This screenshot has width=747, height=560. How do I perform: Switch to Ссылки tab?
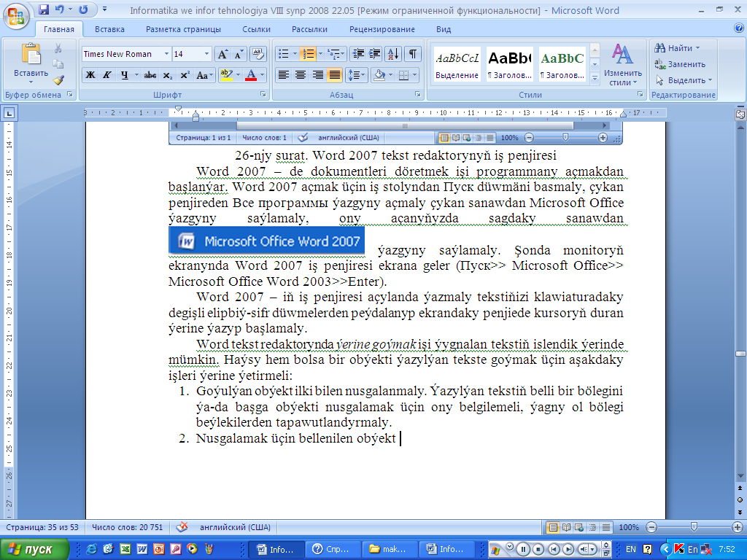coord(256,29)
